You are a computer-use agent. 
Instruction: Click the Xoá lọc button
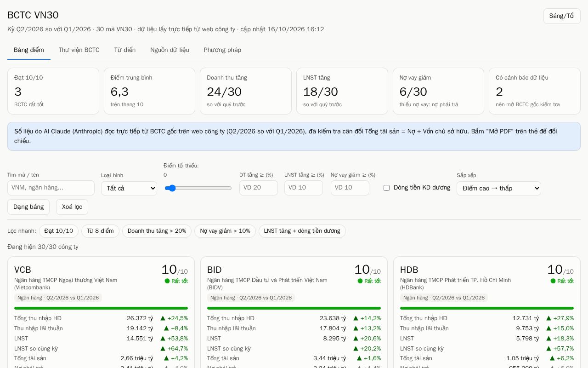coord(72,207)
